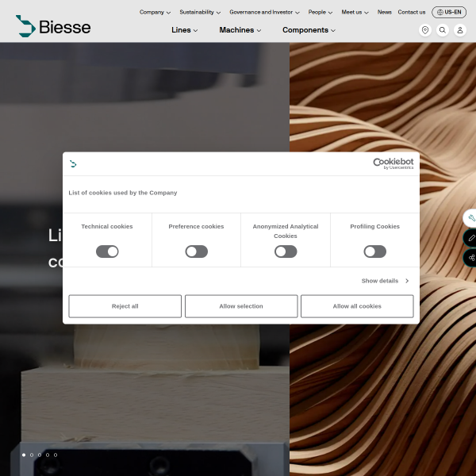Select the fifth carousel slide dot

[56, 455]
